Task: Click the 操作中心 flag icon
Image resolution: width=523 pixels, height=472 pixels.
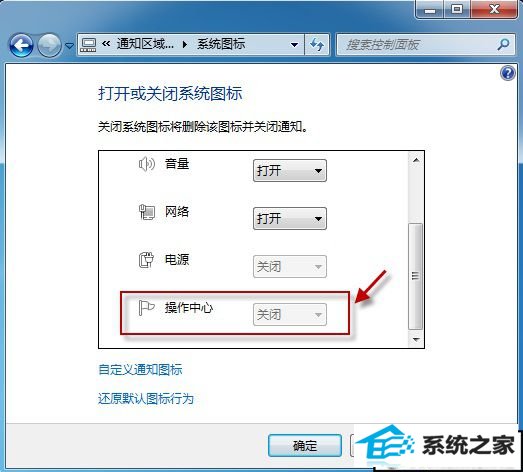Action: click(146, 308)
